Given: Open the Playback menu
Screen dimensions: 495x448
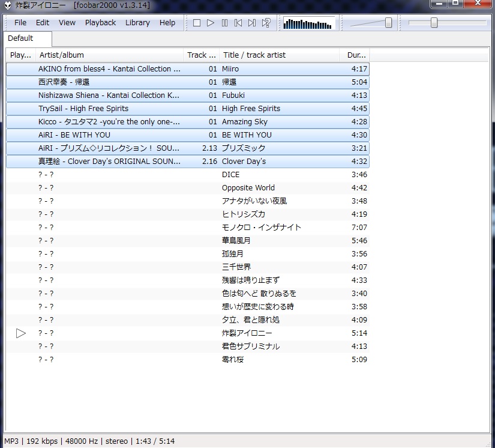Looking at the screenshot, I should click(100, 23).
